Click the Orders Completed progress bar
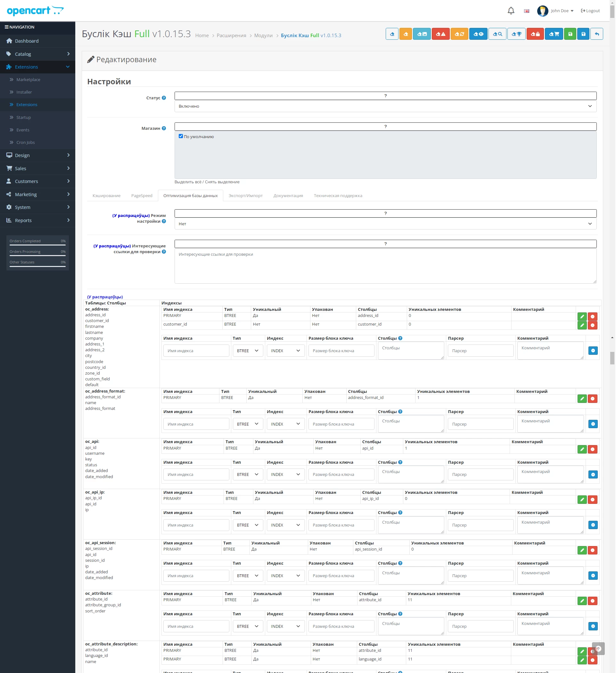This screenshot has height=673, width=616. [x=38, y=245]
